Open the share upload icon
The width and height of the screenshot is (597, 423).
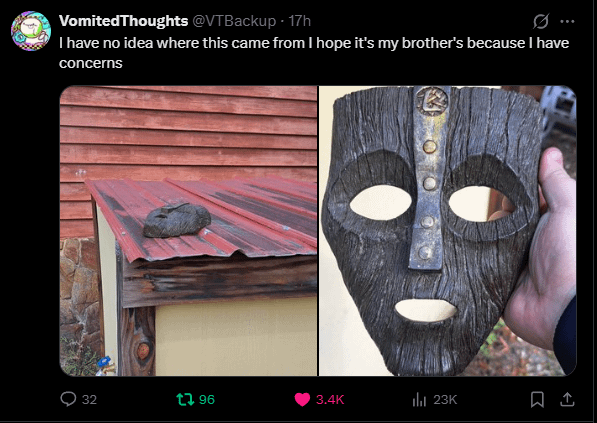[x=567, y=399]
